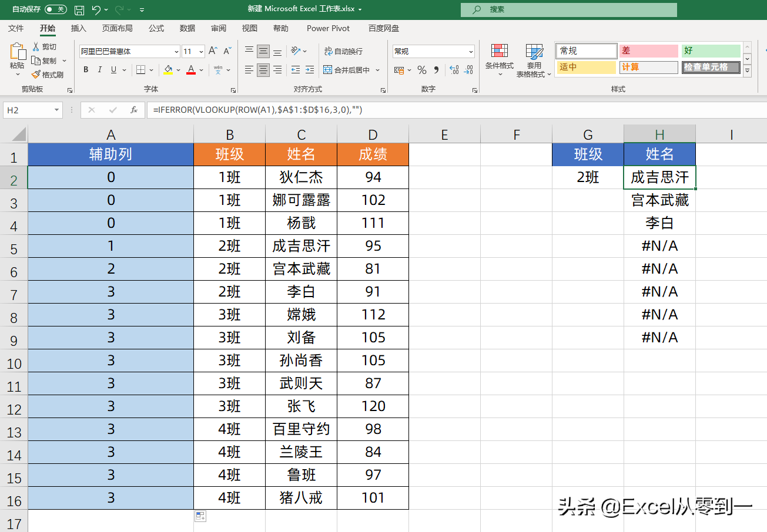Click the search (搜索) box in the title bar

pos(569,10)
